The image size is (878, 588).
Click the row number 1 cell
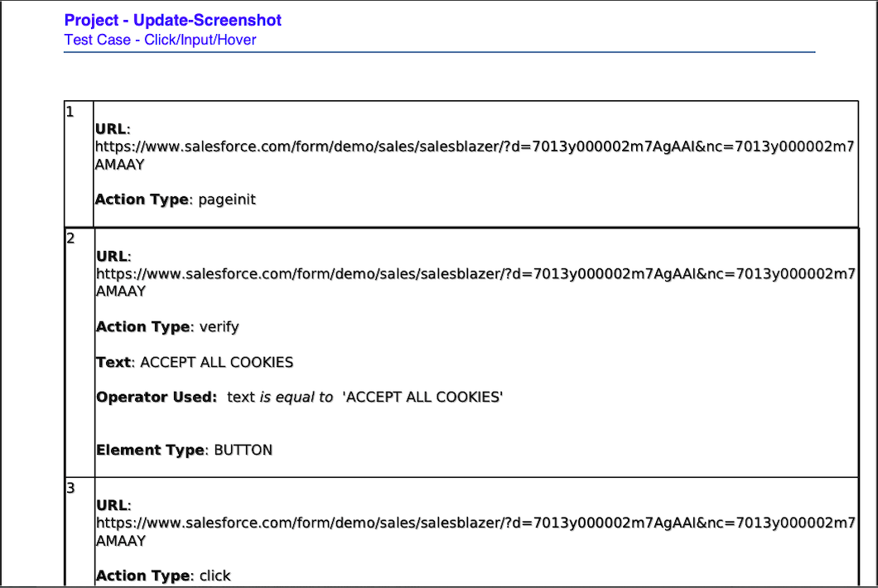coord(79,163)
